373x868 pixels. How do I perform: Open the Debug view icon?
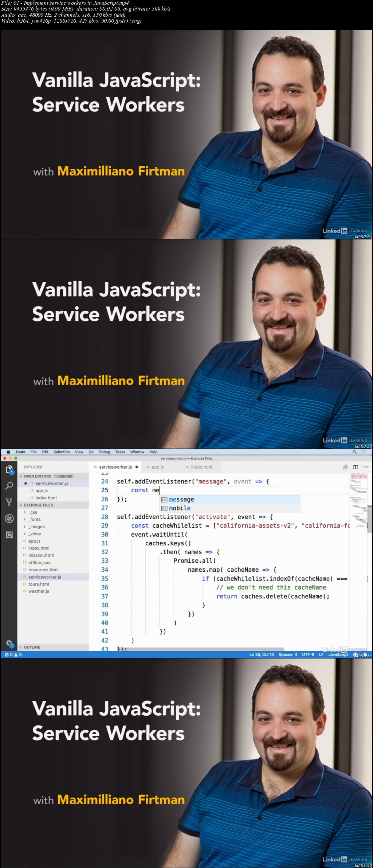click(x=9, y=519)
